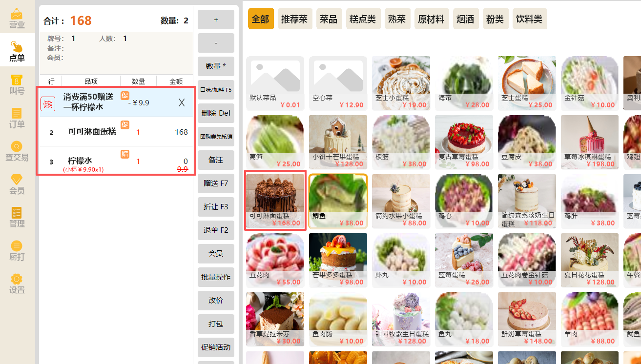Screen dimensions: 641x364
Task: Select the 饮料类 category tab
Action: coord(529,19)
